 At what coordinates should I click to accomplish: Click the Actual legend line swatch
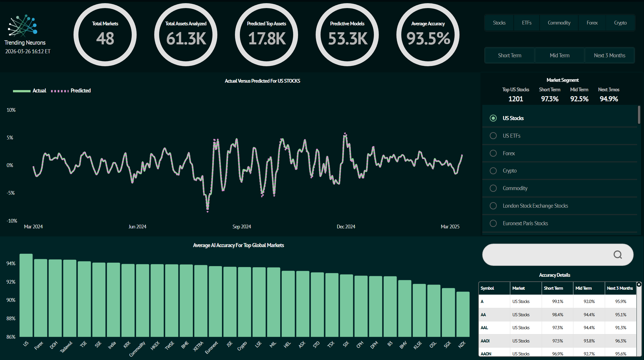[22, 91]
